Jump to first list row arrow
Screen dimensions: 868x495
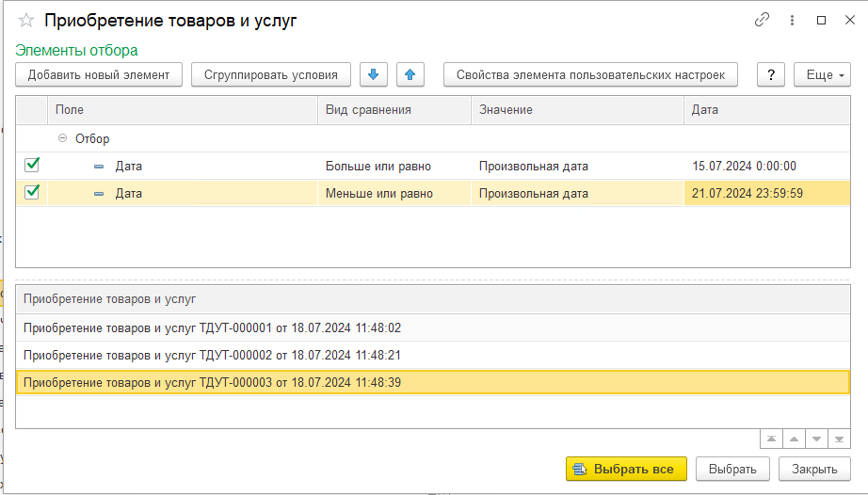(771, 439)
